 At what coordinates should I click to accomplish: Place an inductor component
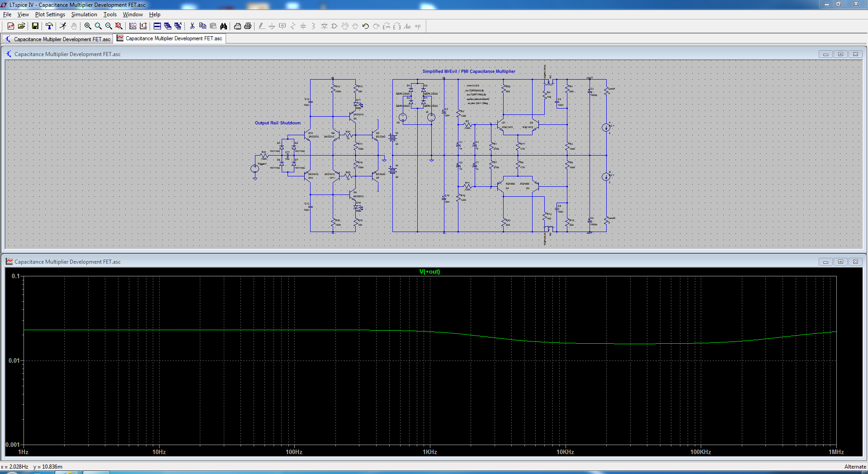pyautogui.click(x=313, y=26)
